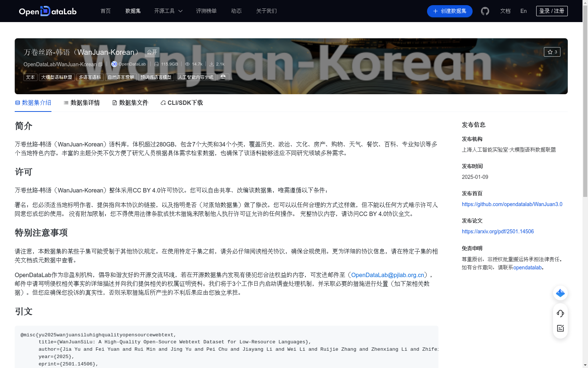
Task: Click the download icon beside 2.1k
Action: (212, 64)
